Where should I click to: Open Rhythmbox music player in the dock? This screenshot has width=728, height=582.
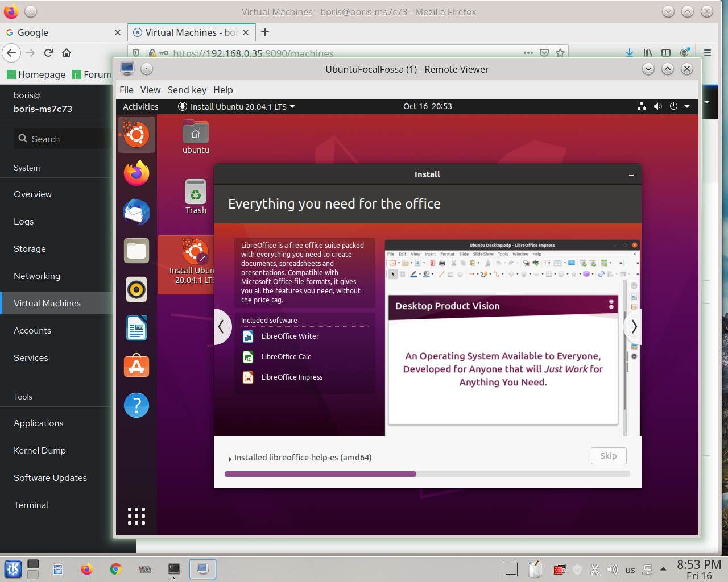136,289
